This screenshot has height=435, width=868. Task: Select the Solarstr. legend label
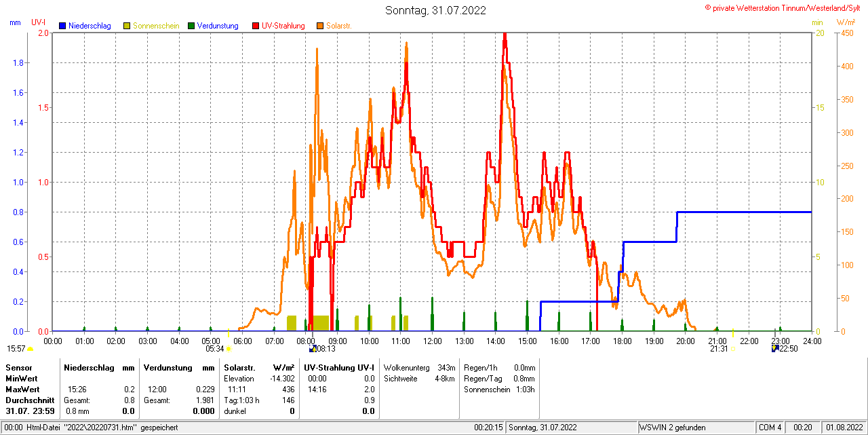coord(338,26)
